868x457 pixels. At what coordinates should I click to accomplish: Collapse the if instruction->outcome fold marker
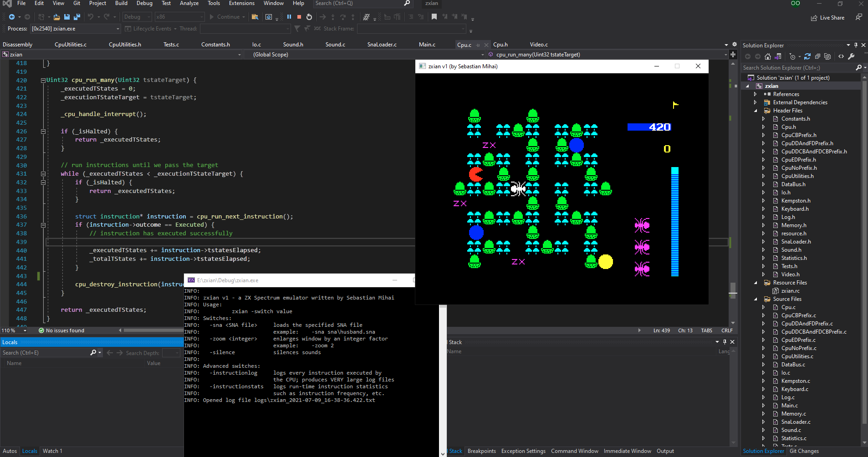point(43,225)
